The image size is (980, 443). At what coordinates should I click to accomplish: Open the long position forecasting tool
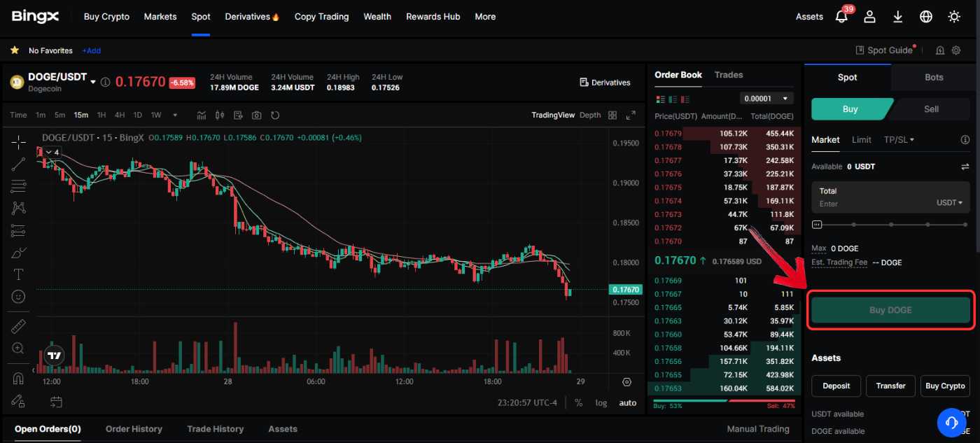tap(19, 230)
